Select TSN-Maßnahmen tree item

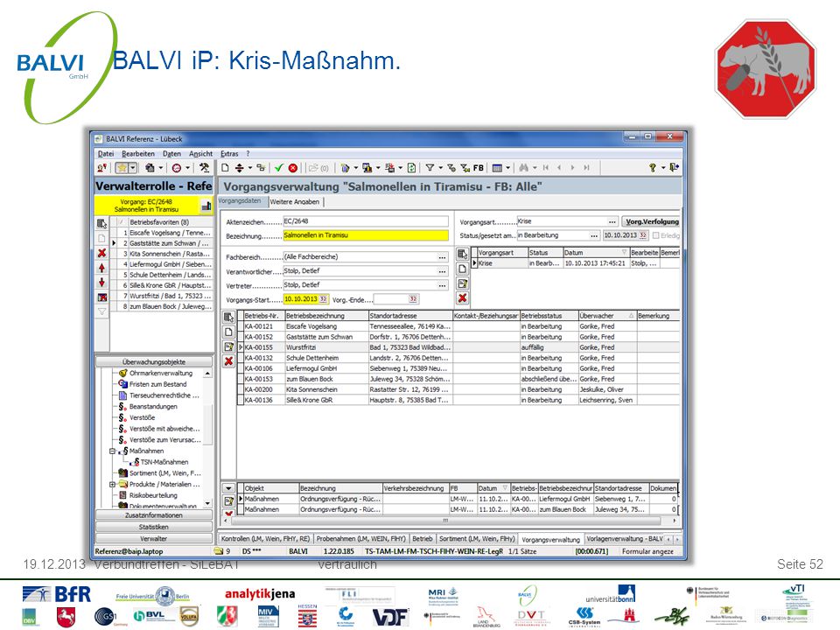tap(164, 462)
